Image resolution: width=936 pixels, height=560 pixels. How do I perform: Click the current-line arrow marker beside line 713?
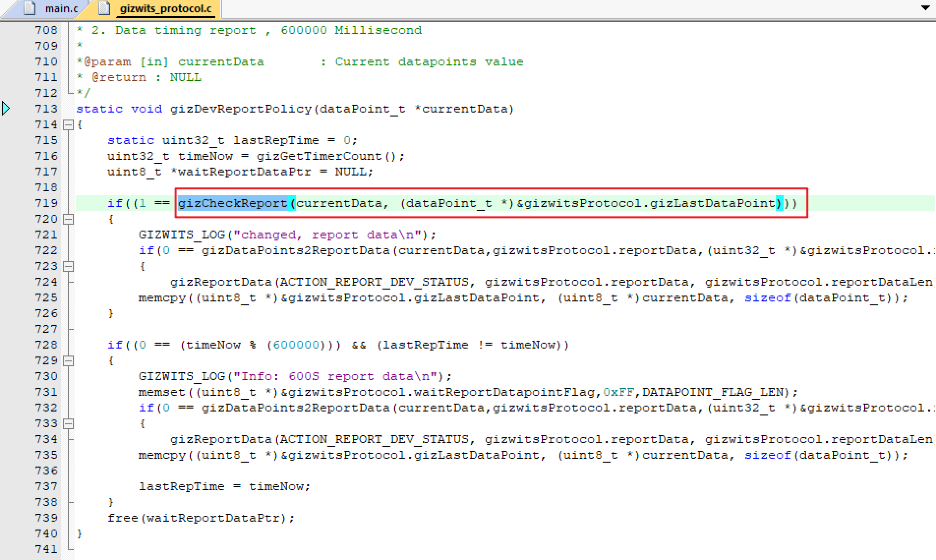(6, 108)
